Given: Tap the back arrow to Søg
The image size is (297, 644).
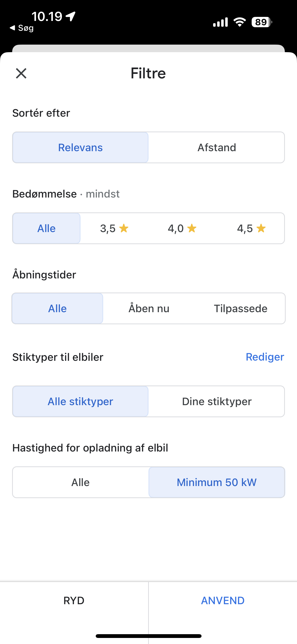Looking at the screenshot, I should 21,28.
